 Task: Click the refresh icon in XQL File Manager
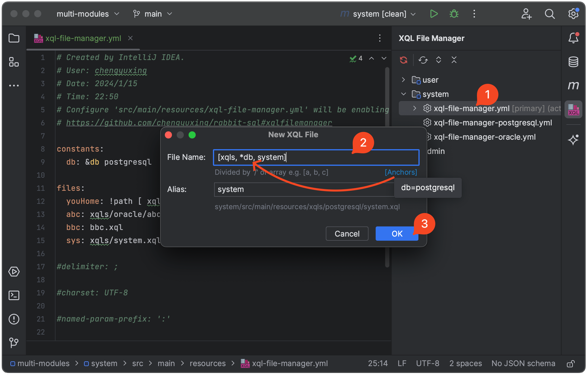[x=423, y=60]
